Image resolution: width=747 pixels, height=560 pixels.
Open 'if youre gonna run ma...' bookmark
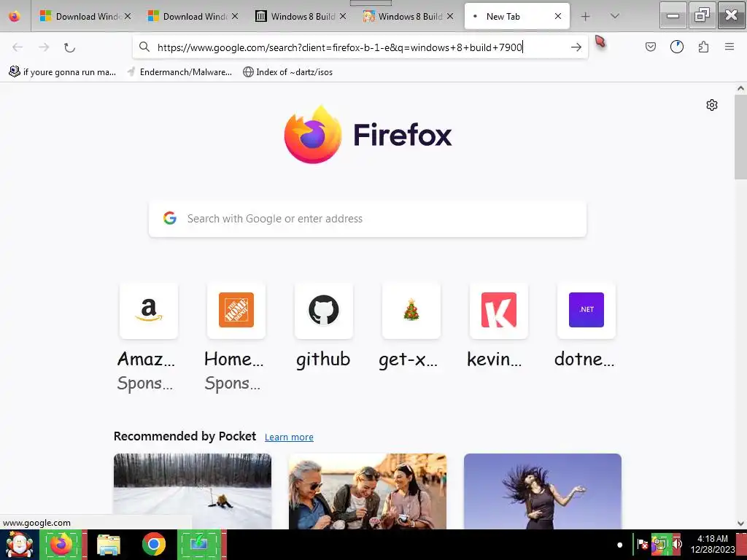[63, 72]
